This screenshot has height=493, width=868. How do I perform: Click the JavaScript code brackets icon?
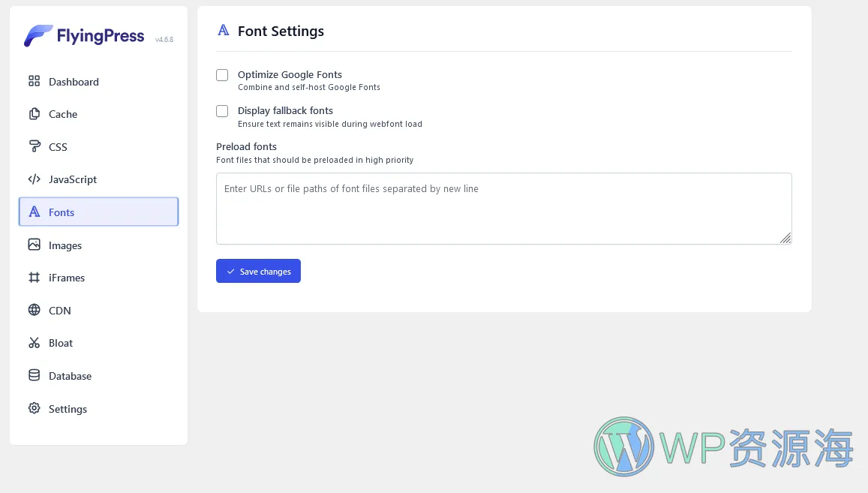pos(35,179)
